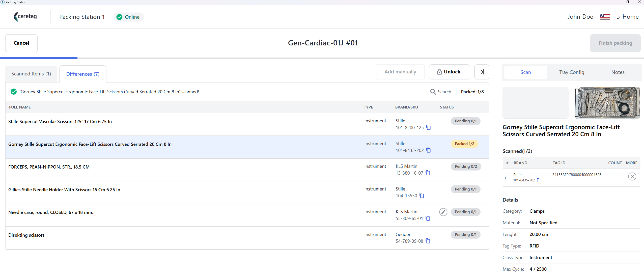
Task: Click Tag Type value RFID
Action: [534, 246]
